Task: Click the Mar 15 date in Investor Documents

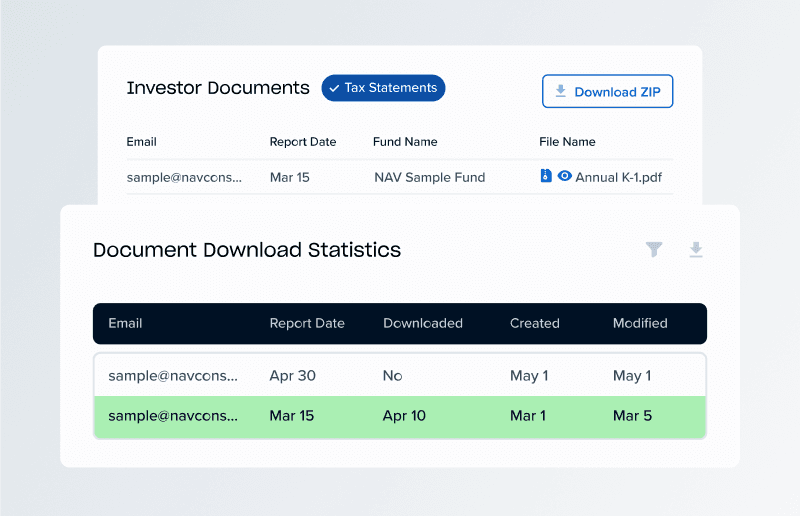Action: pos(290,177)
